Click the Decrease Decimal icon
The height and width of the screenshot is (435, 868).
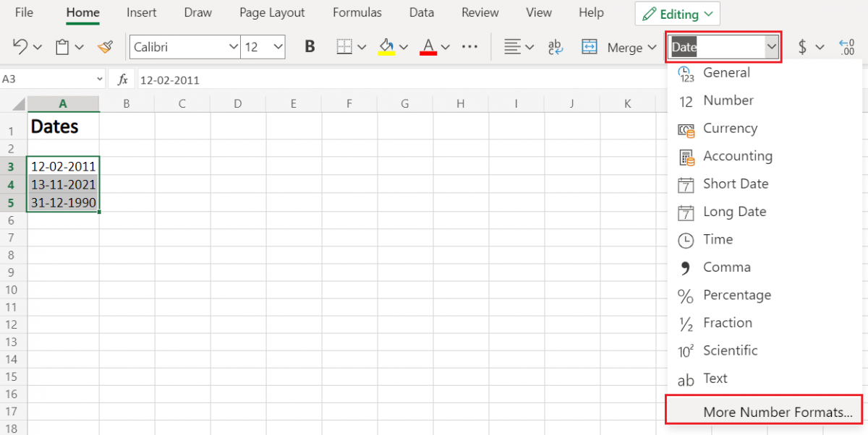click(846, 46)
